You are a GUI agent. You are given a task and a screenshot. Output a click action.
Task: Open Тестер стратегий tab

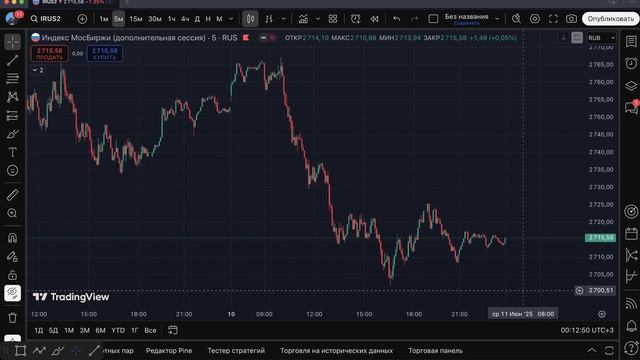pyautogui.click(x=236, y=351)
